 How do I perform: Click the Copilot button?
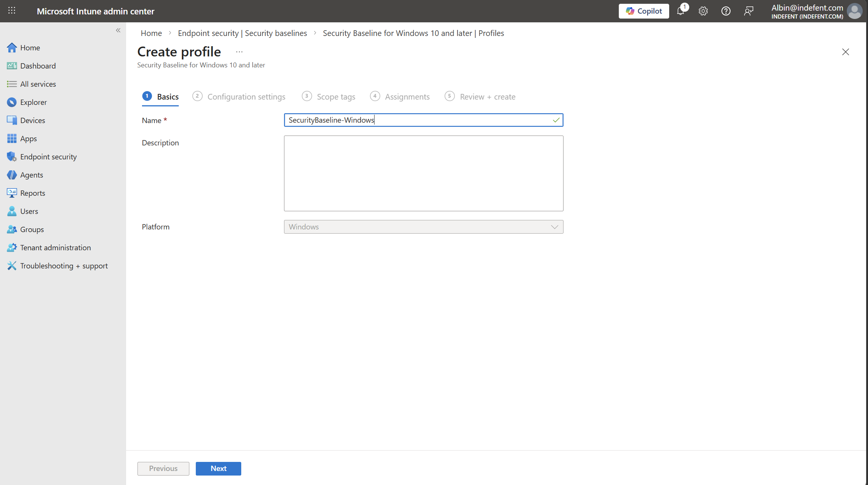(643, 11)
